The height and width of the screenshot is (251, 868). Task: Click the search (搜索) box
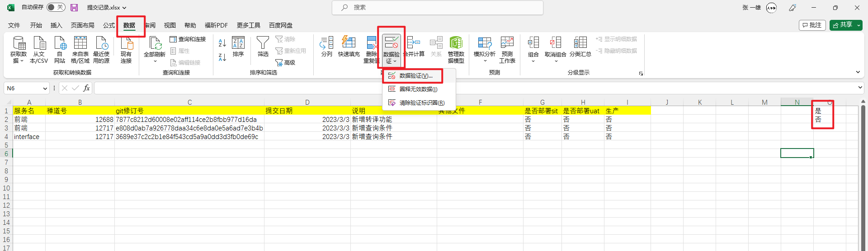[x=437, y=8]
